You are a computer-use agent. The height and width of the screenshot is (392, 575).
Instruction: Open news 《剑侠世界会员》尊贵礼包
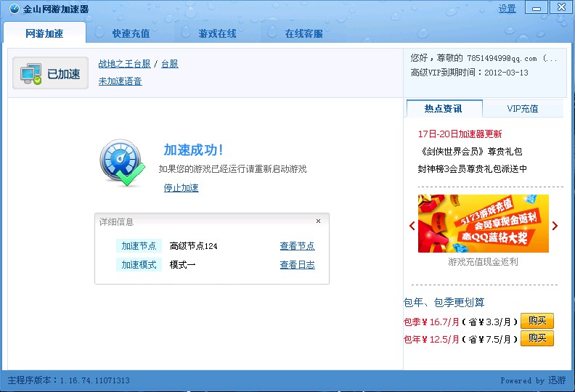click(470, 151)
